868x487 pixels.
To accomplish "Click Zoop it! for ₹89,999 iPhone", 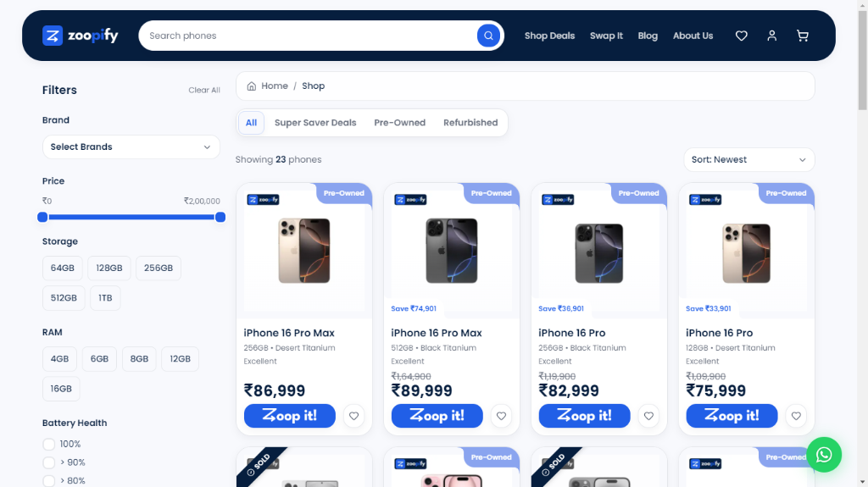I will point(437,416).
